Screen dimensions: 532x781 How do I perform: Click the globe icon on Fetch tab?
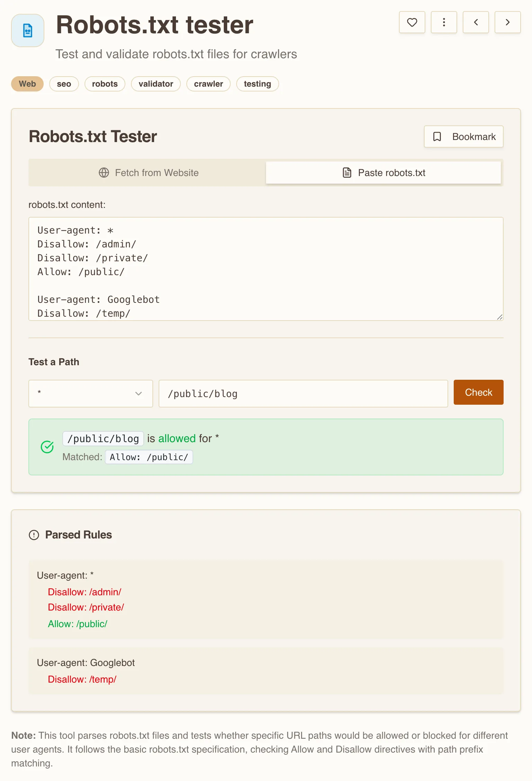104,173
